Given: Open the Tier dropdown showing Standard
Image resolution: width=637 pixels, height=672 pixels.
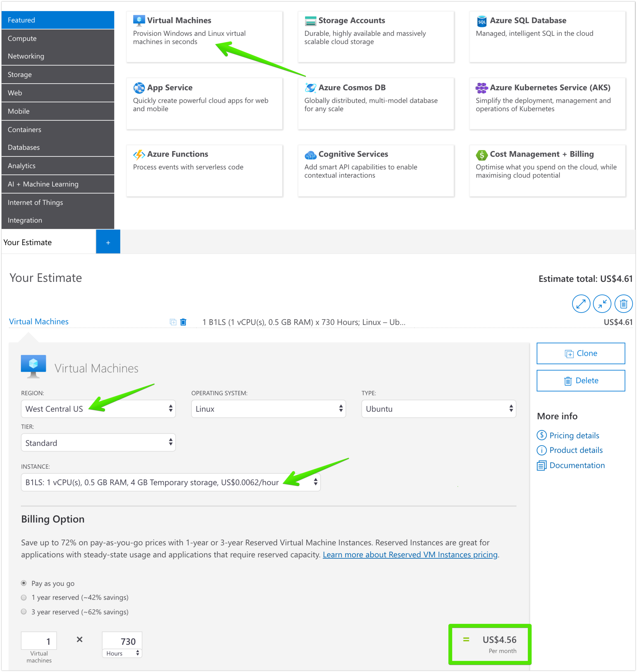Looking at the screenshot, I should (x=98, y=442).
